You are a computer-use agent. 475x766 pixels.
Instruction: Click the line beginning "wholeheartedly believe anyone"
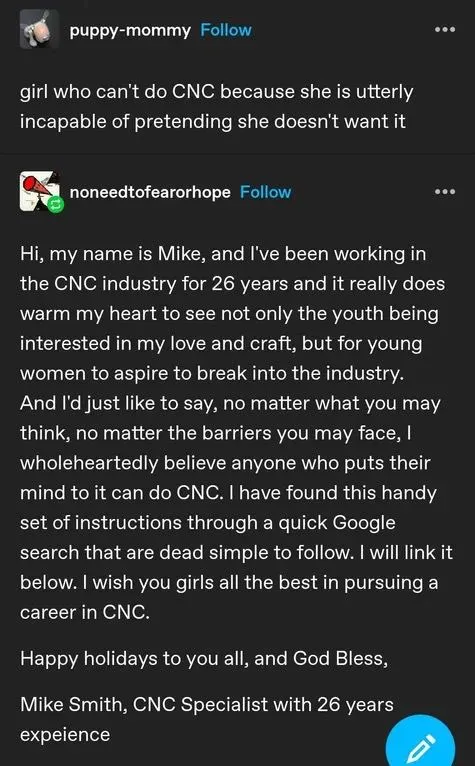tap(225, 463)
